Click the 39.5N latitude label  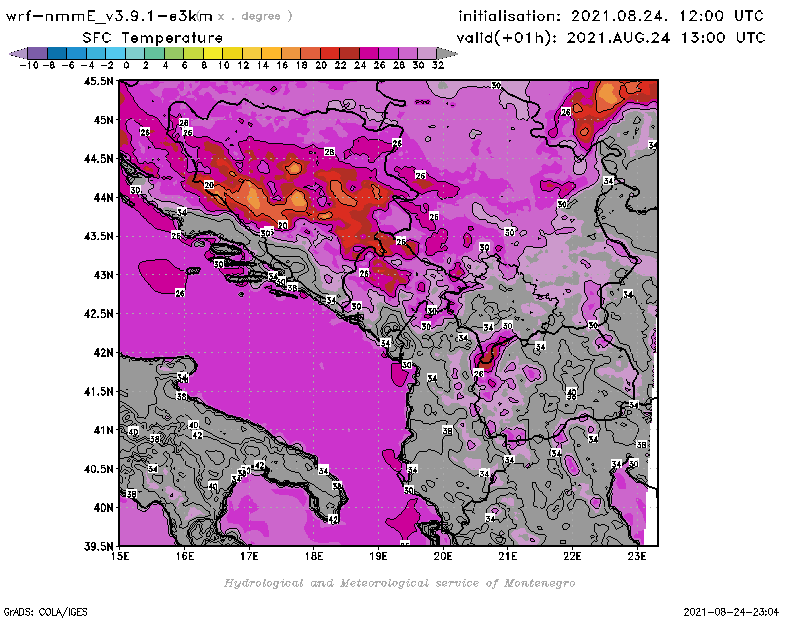(x=98, y=547)
